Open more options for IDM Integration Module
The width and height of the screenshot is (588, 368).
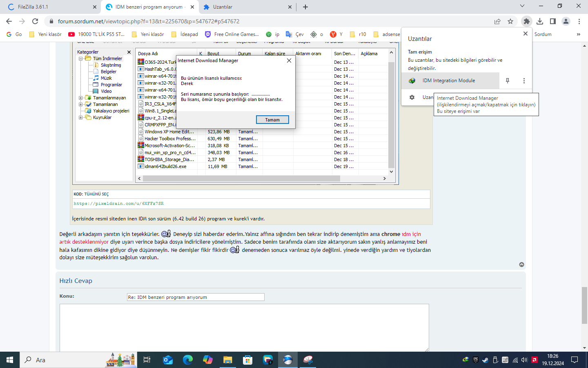[524, 81]
